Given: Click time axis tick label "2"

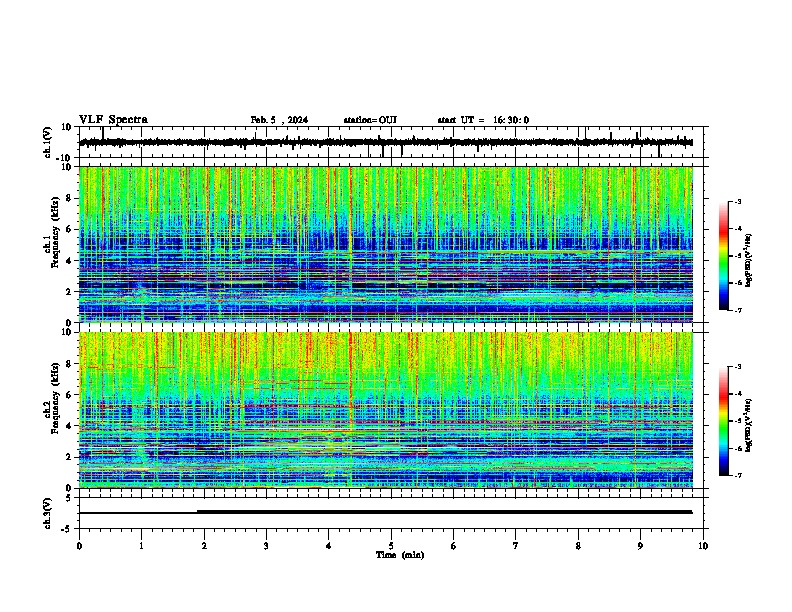Looking at the screenshot, I should 204,546.
